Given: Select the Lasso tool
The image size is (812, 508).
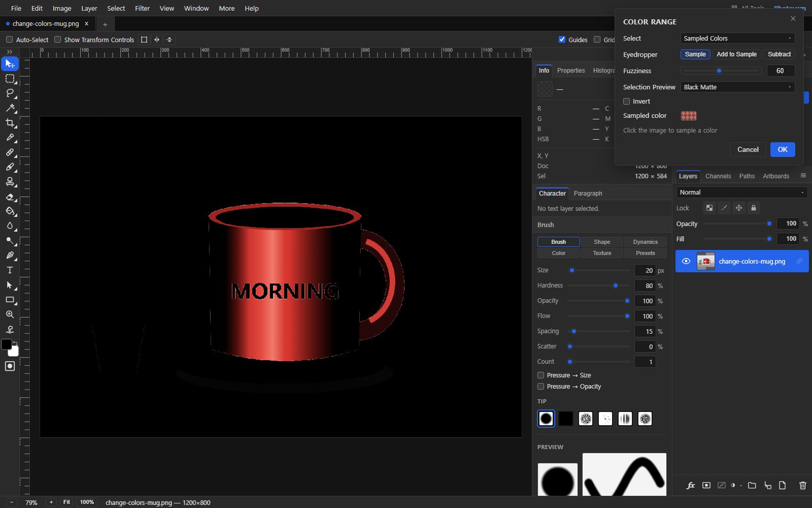Looking at the screenshot, I should pos(10,93).
